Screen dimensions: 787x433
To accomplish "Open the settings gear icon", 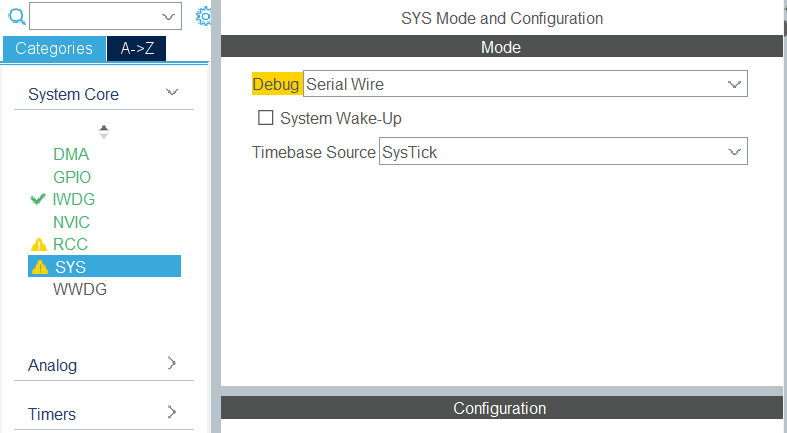I will coord(203,17).
